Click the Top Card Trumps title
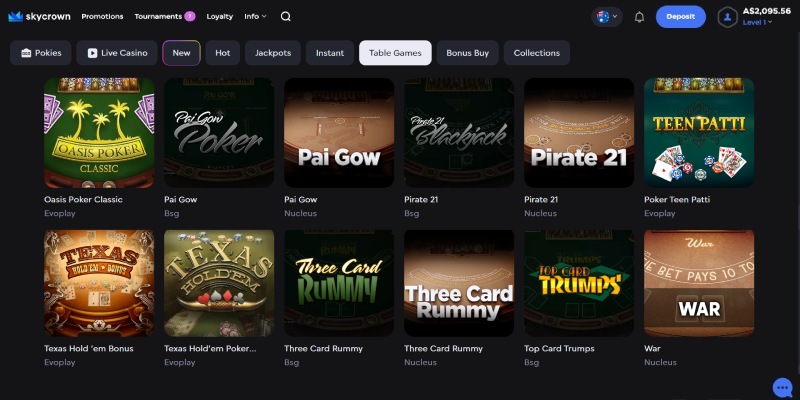This screenshot has width=800, height=400. (x=559, y=348)
